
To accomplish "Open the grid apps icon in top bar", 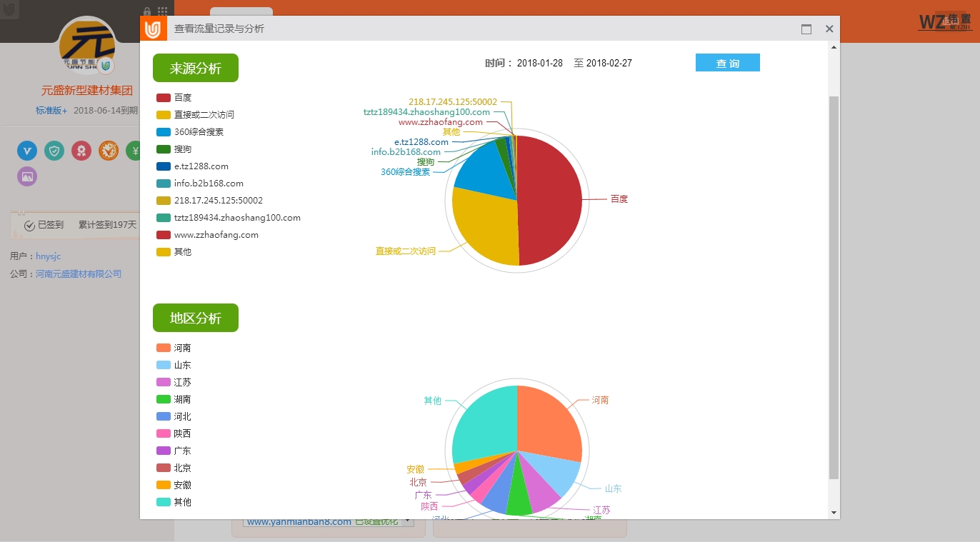I will [x=163, y=12].
